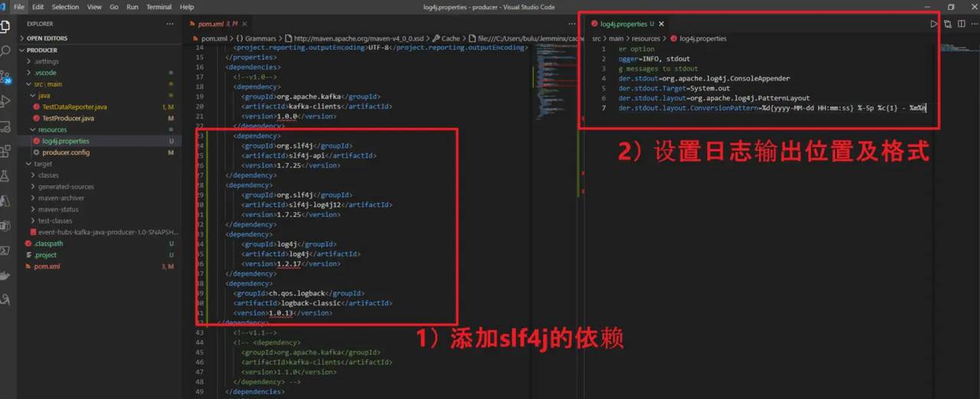Expand the maven-status folder
Viewport: 980px width, 399px height.
pyautogui.click(x=98, y=209)
